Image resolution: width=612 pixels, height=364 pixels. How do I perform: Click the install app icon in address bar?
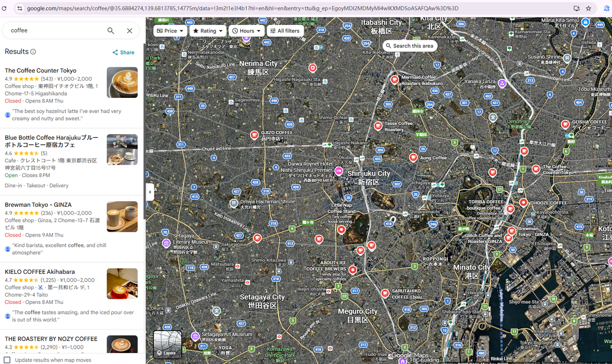click(577, 8)
